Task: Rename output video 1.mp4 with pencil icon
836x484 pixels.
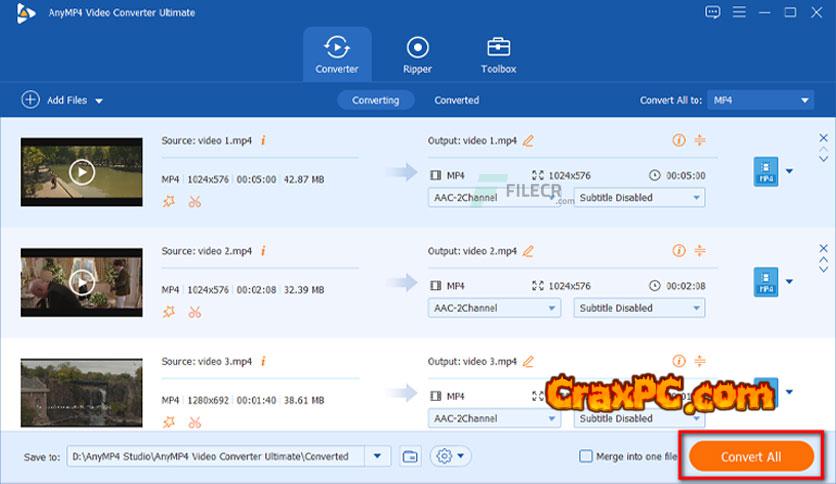Action: click(528, 141)
